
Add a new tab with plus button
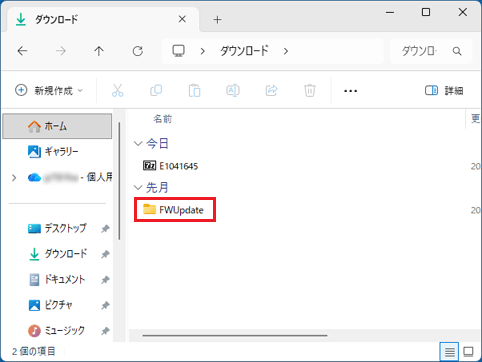(217, 20)
